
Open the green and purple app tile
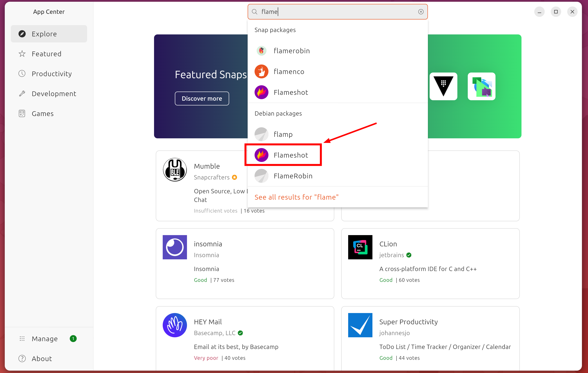pos(481,86)
